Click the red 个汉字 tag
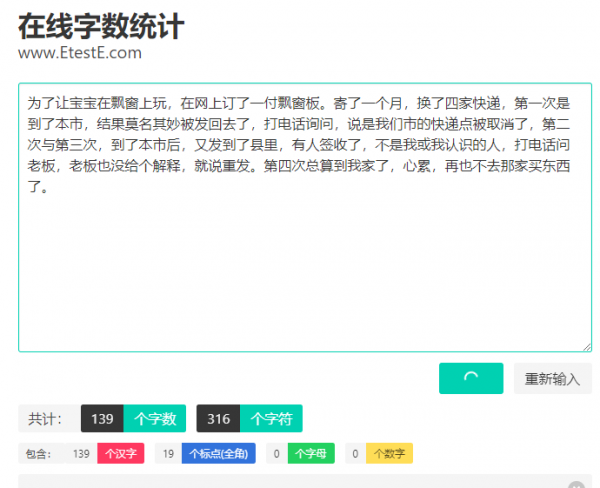 tap(121, 454)
